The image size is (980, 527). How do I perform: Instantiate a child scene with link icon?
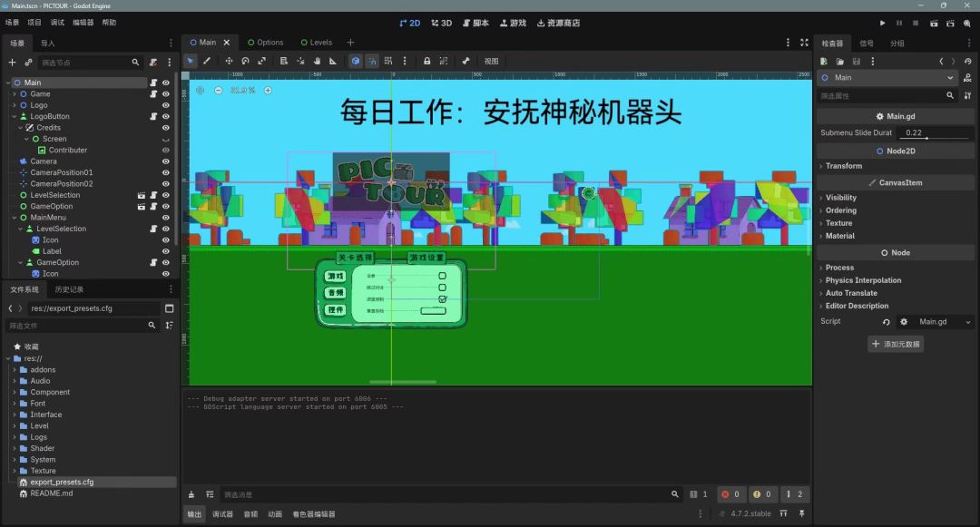click(x=28, y=63)
